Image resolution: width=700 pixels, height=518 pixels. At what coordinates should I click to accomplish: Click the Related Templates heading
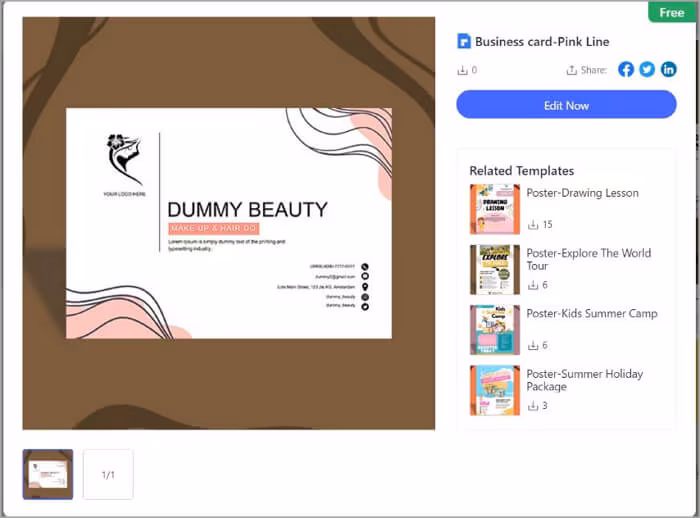(521, 171)
